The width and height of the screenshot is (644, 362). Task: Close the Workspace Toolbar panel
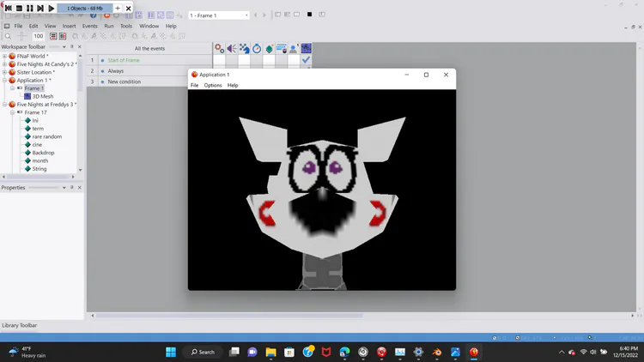click(80, 47)
